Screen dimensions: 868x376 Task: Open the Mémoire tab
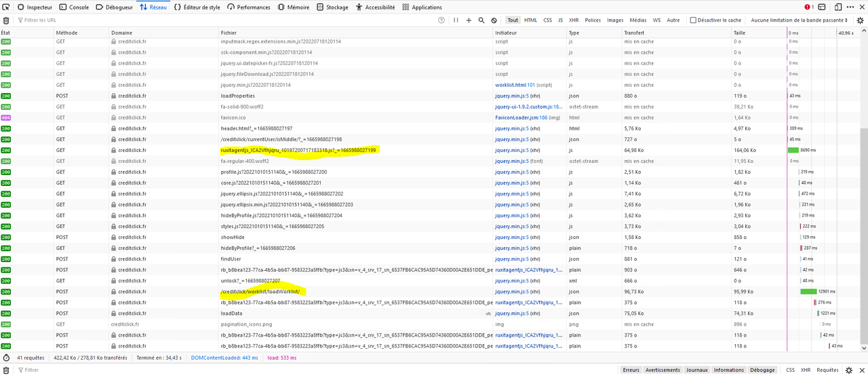click(x=294, y=7)
